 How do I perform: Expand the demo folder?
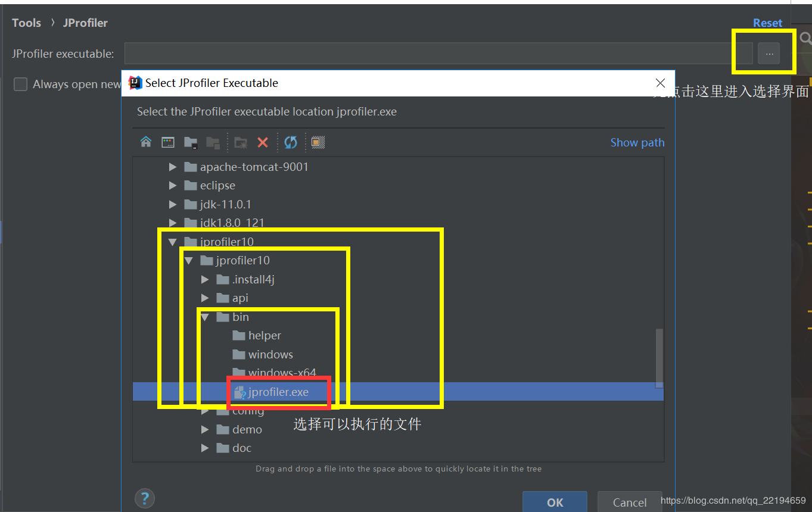coord(205,430)
